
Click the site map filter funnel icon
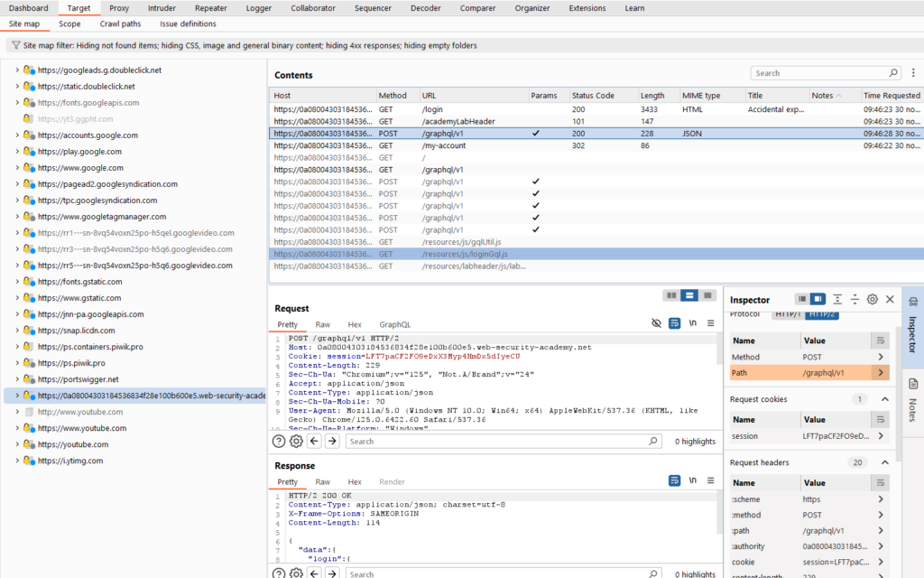[x=16, y=45]
